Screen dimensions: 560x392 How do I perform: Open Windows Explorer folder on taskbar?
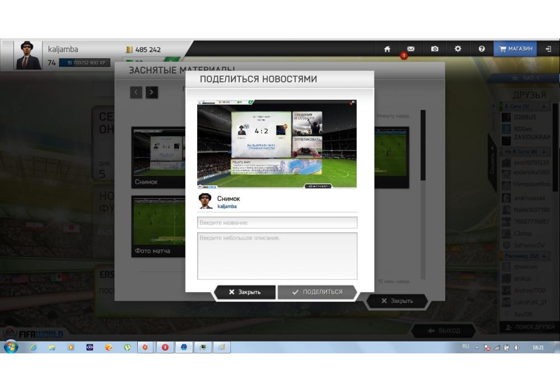point(52,347)
